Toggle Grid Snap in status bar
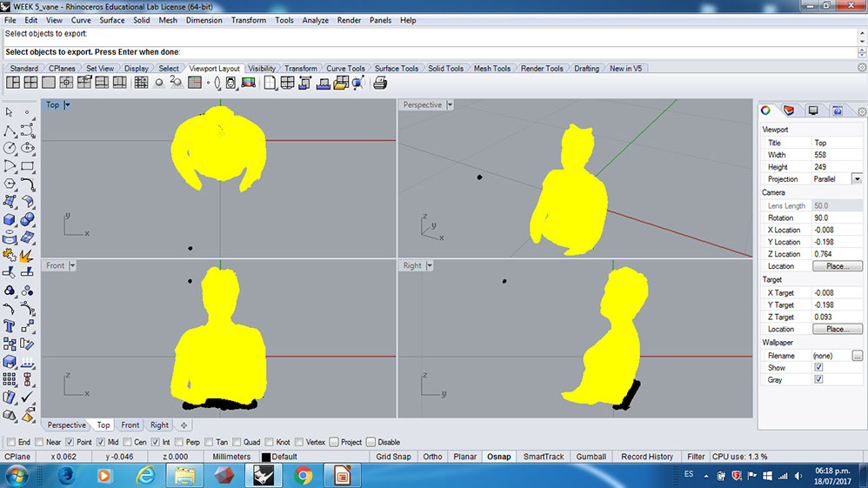This screenshot has height=488, width=868. click(393, 457)
